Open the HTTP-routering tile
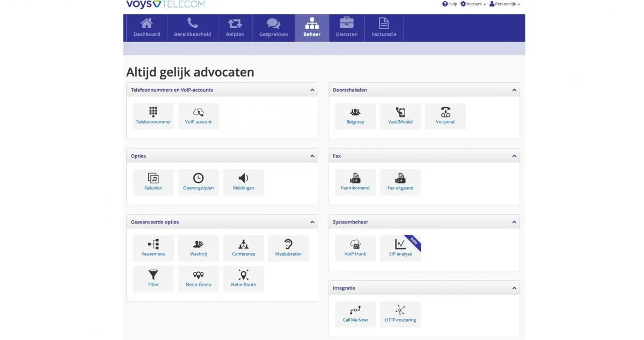 point(400,314)
